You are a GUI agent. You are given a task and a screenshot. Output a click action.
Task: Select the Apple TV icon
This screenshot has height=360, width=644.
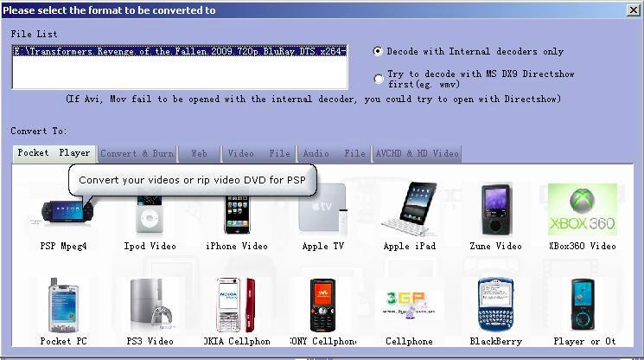[322, 209]
